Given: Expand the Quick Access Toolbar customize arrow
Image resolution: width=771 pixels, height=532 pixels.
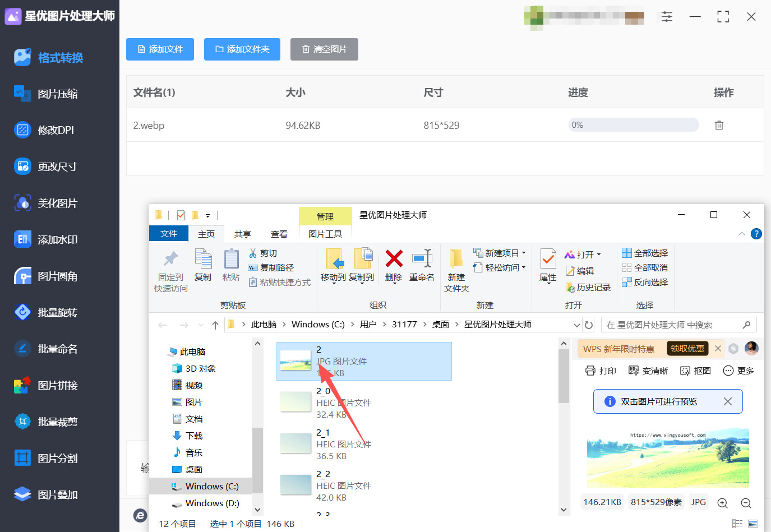Looking at the screenshot, I should point(207,215).
